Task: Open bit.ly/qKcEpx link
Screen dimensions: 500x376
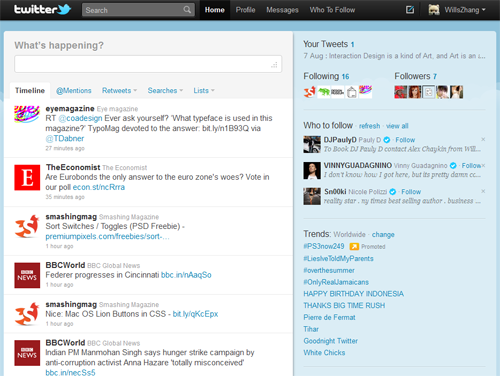Action: tap(195, 314)
